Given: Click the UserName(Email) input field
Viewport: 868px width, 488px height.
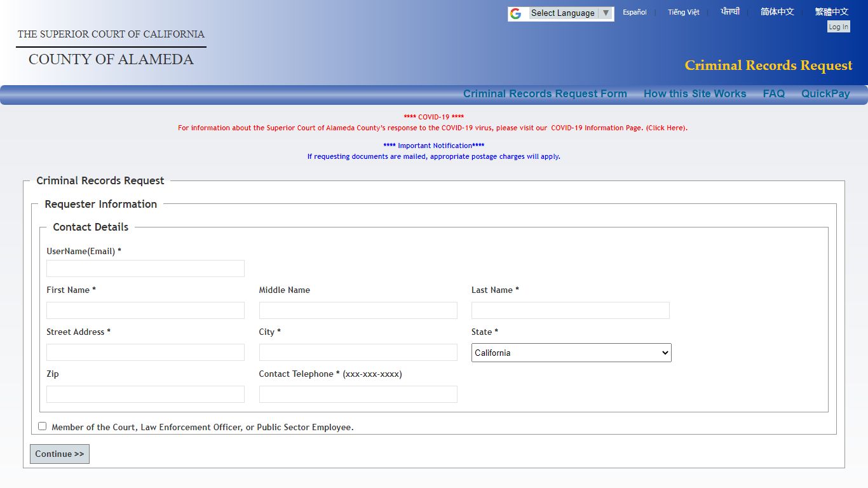Looking at the screenshot, I should [x=146, y=268].
